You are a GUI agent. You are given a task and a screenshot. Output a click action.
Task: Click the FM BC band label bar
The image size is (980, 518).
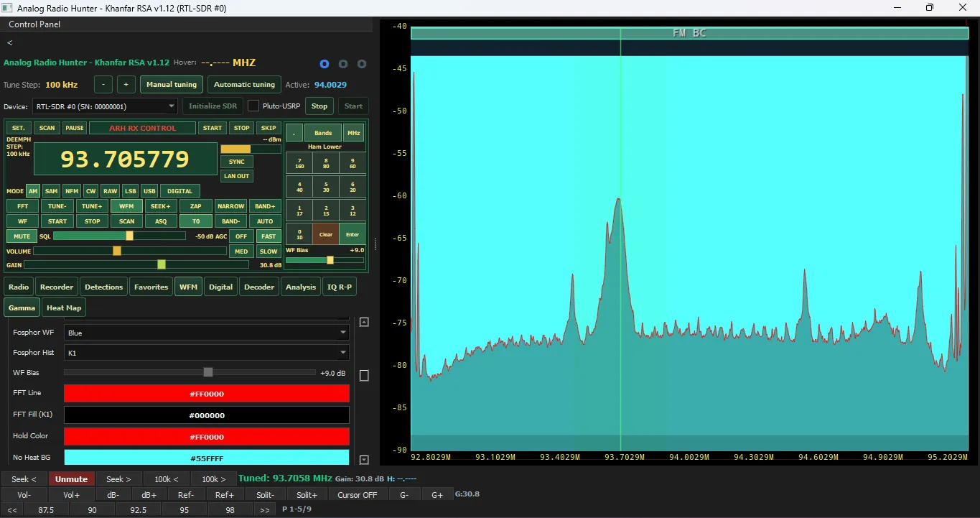tap(689, 33)
